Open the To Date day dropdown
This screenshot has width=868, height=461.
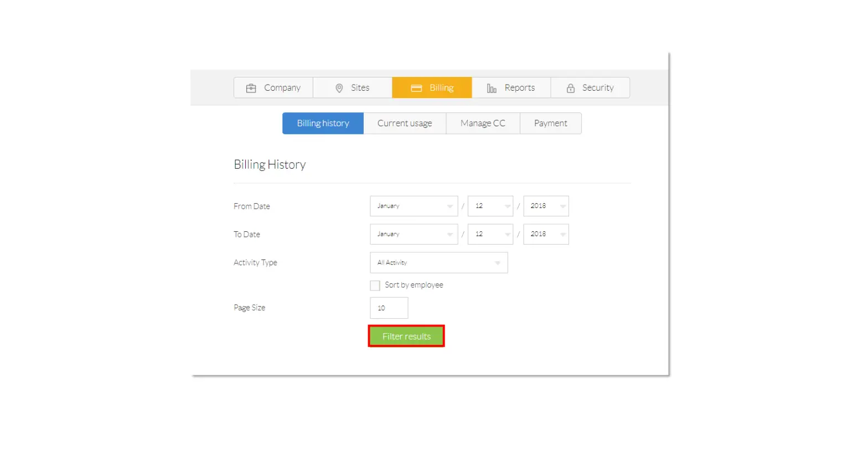click(490, 234)
